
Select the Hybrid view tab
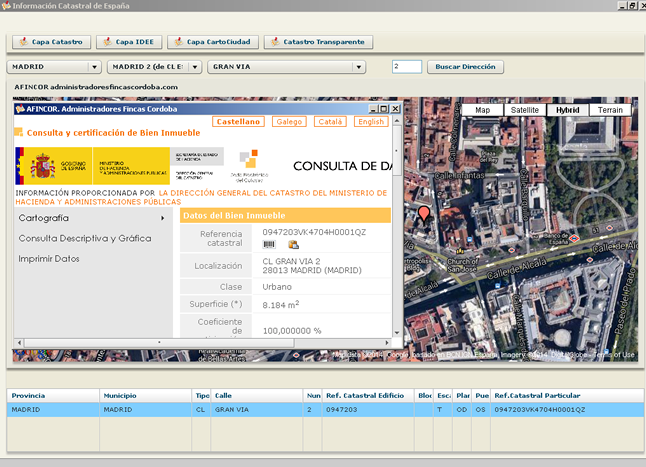pos(567,110)
